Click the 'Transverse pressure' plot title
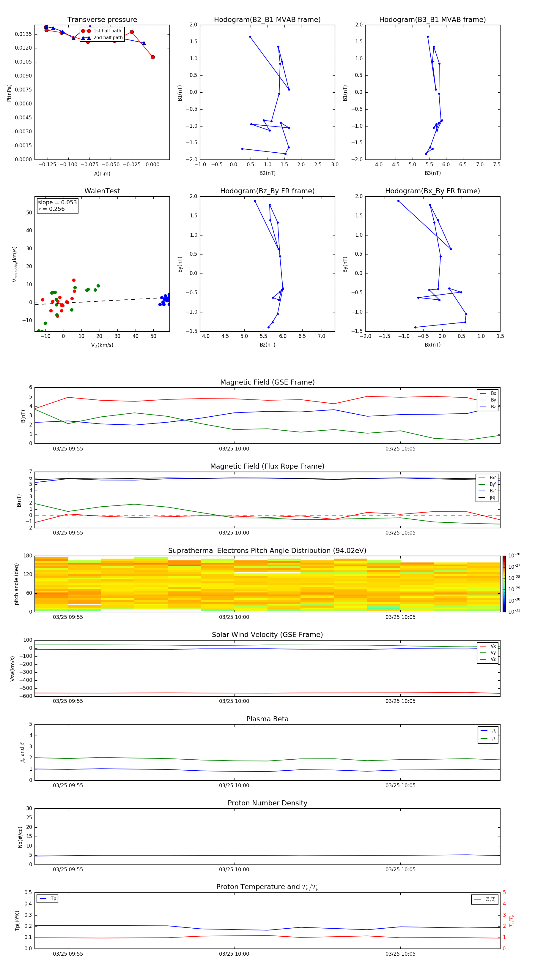Viewport: 535px width, 980px height. pyautogui.click(x=102, y=19)
